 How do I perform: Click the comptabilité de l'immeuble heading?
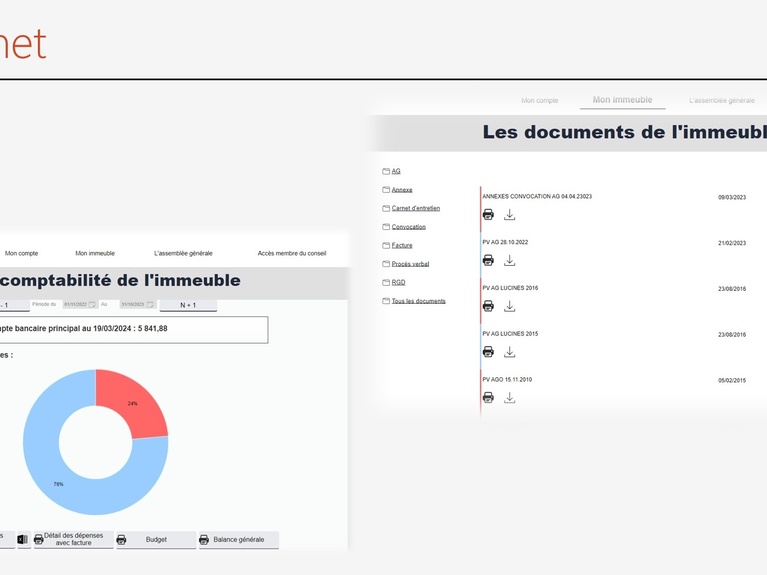pos(120,280)
